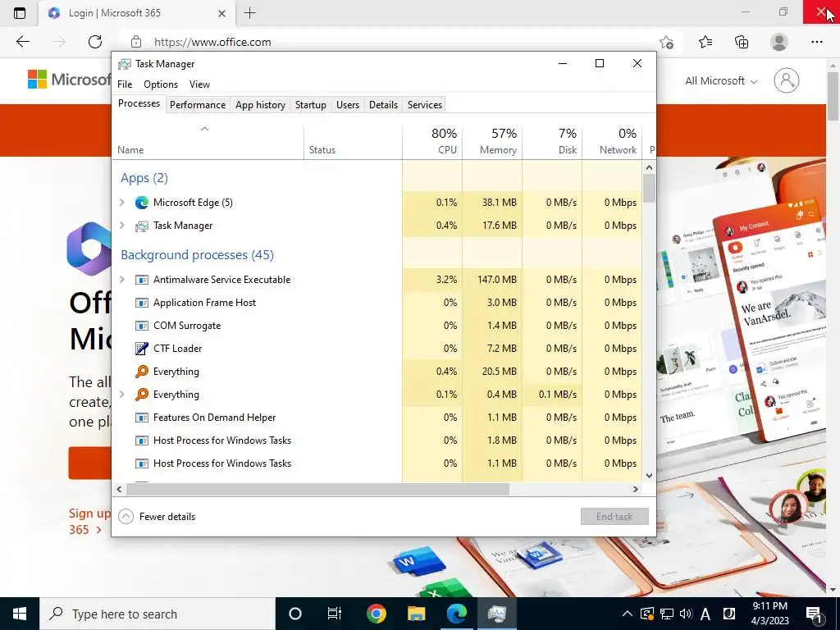
Task: Sort processes by Memory column
Action: click(x=492, y=141)
